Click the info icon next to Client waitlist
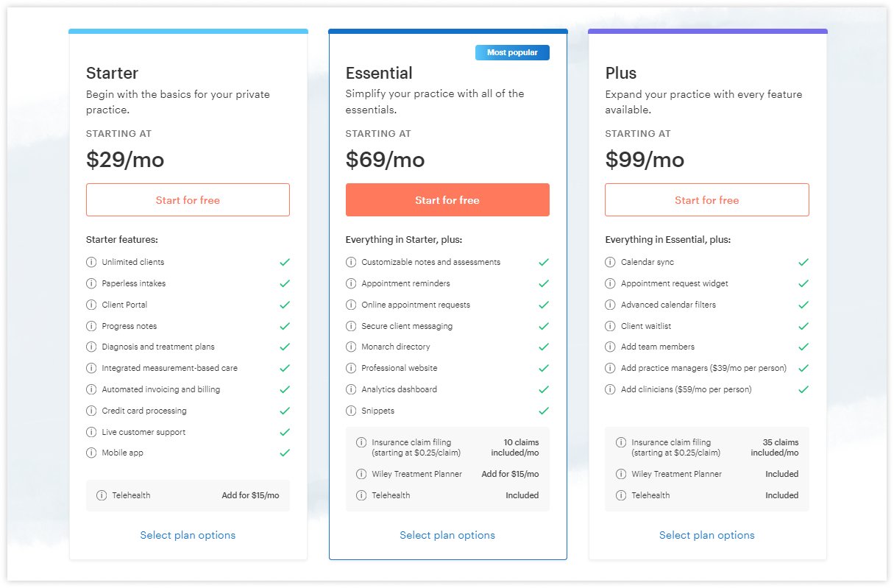The width and height of the screenshot is (894, 588). pyautogui.click(x=610, y=326)
